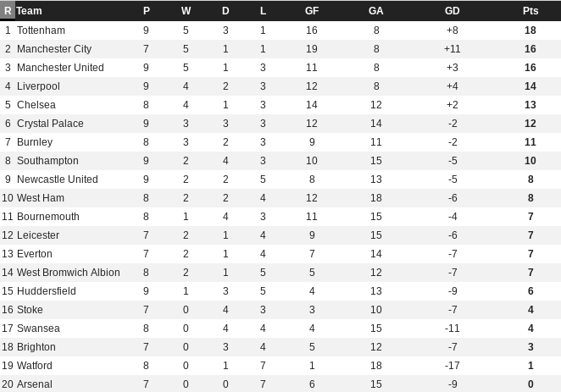Viewport: 561px width, 392px height.
Task: Click the D draws column header
Action: tap(225, 11)
